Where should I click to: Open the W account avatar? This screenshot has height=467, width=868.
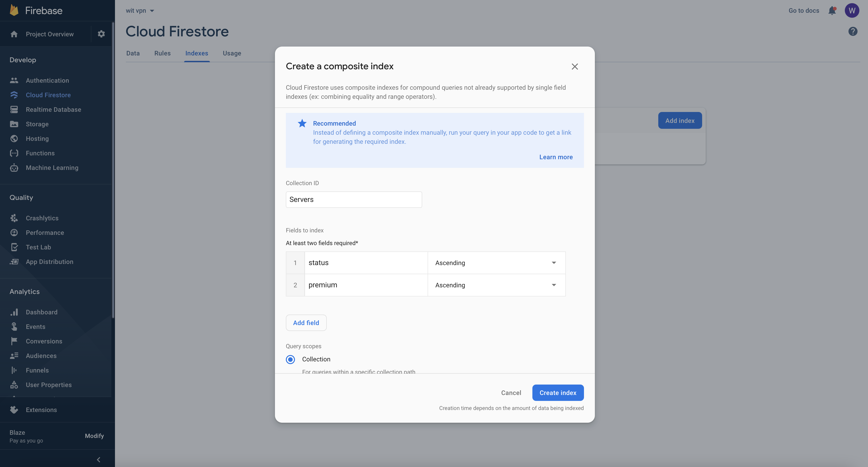tap(852, 10)
